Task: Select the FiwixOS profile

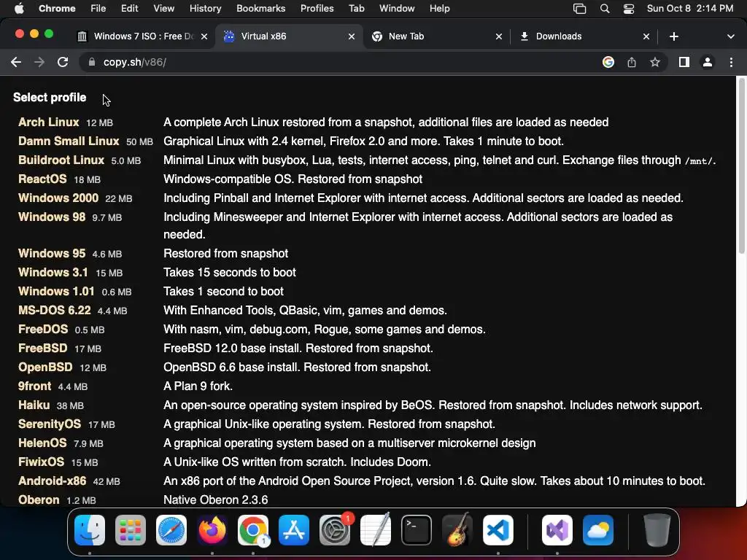Action: pos(41,462)
